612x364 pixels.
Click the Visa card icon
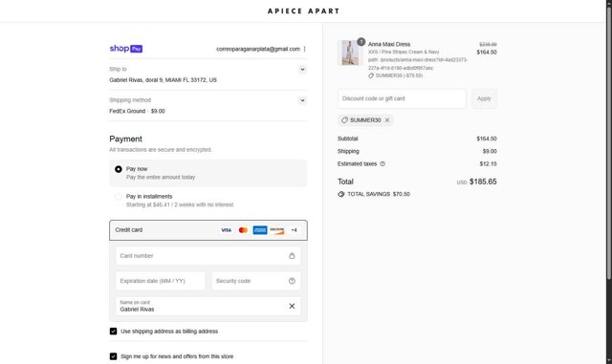click(x=226, y=230)
